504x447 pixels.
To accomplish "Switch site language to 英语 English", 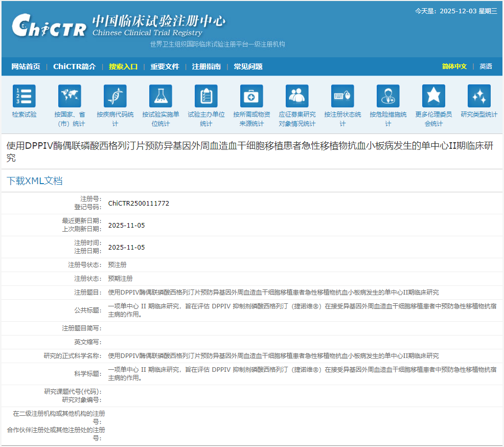I will tap(486, 66).
